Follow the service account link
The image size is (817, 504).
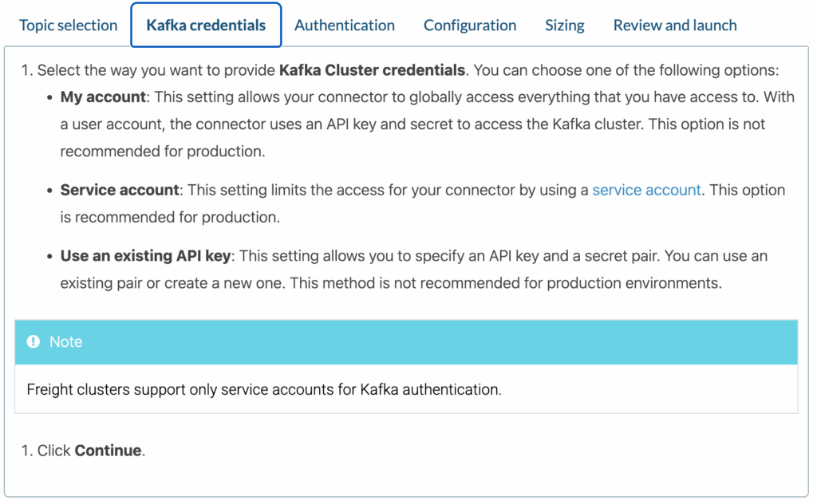tap(646, 190)
